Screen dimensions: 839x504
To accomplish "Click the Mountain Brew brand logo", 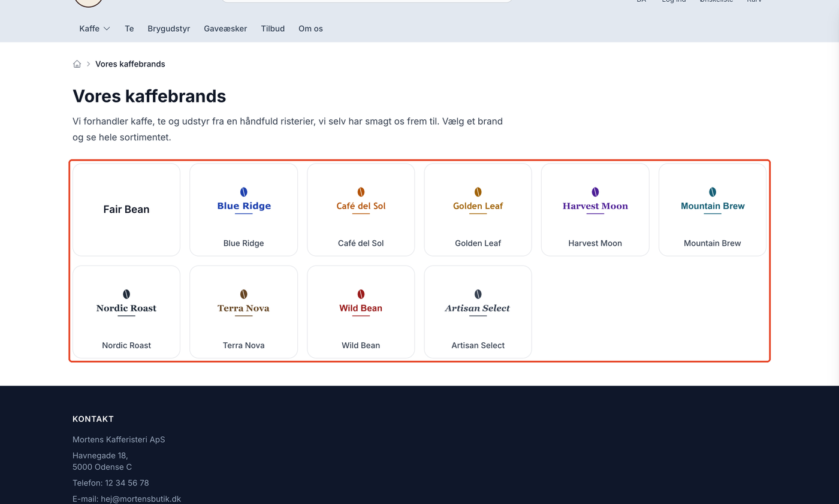I will click(x=713, y=201).
